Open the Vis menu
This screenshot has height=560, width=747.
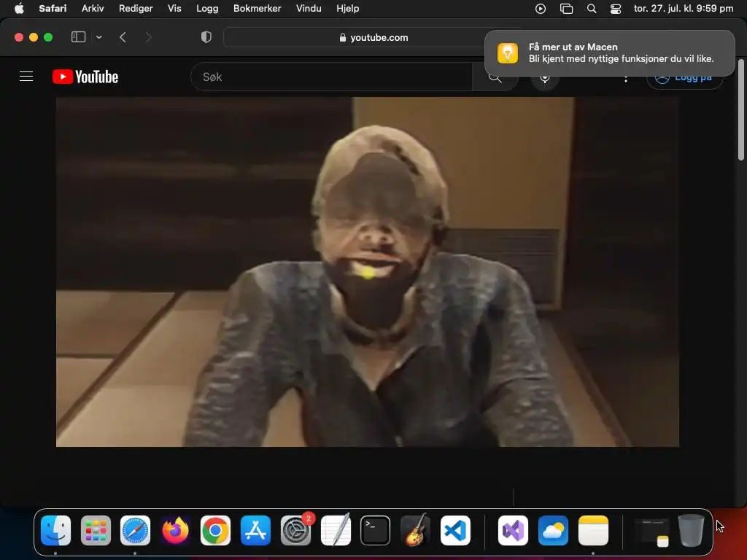click(174, 8)
